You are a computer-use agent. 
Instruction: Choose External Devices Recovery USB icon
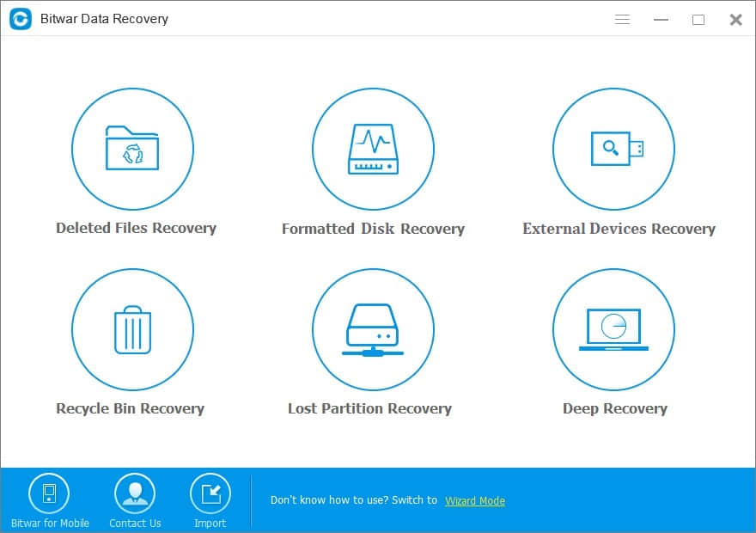pos(613,149)
